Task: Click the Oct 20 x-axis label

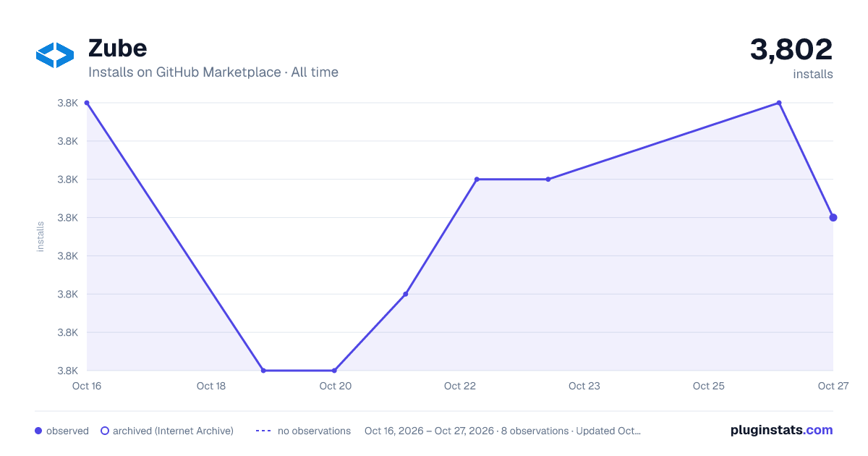Action: (336, 386)
